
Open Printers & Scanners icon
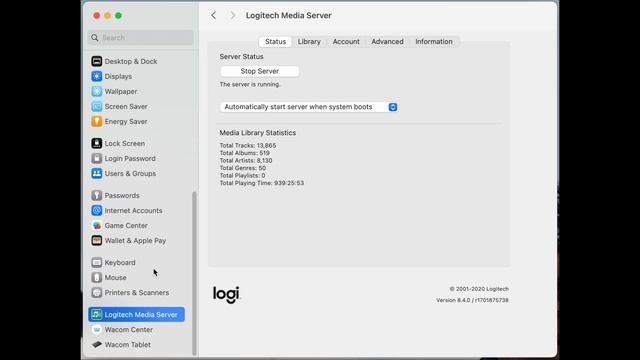(x=97, y=293)
